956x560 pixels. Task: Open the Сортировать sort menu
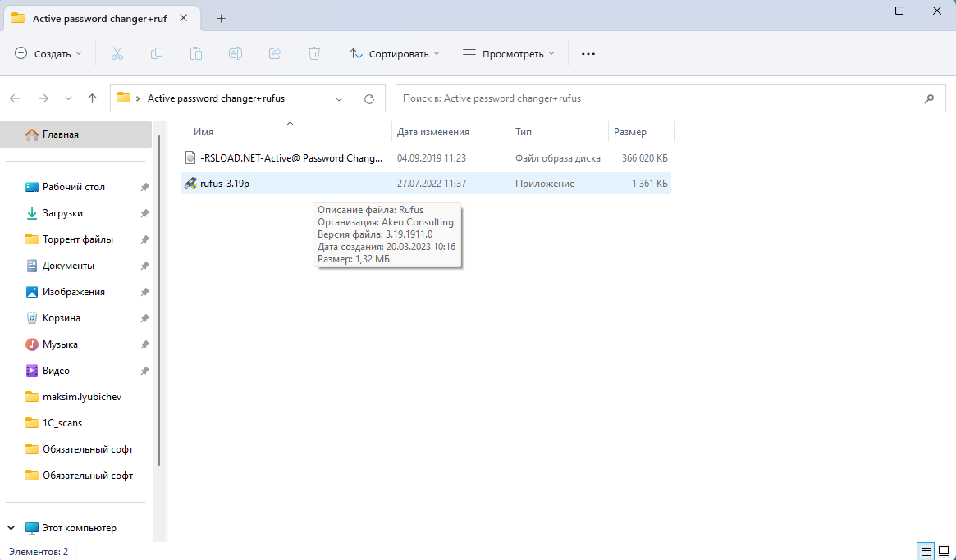(395, 53)
